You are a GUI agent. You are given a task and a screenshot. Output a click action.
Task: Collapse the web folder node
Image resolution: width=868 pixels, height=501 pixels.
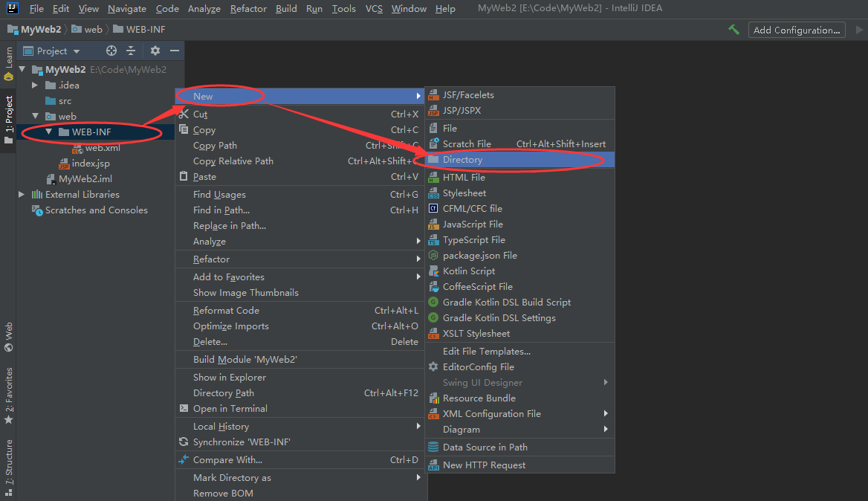35,116
